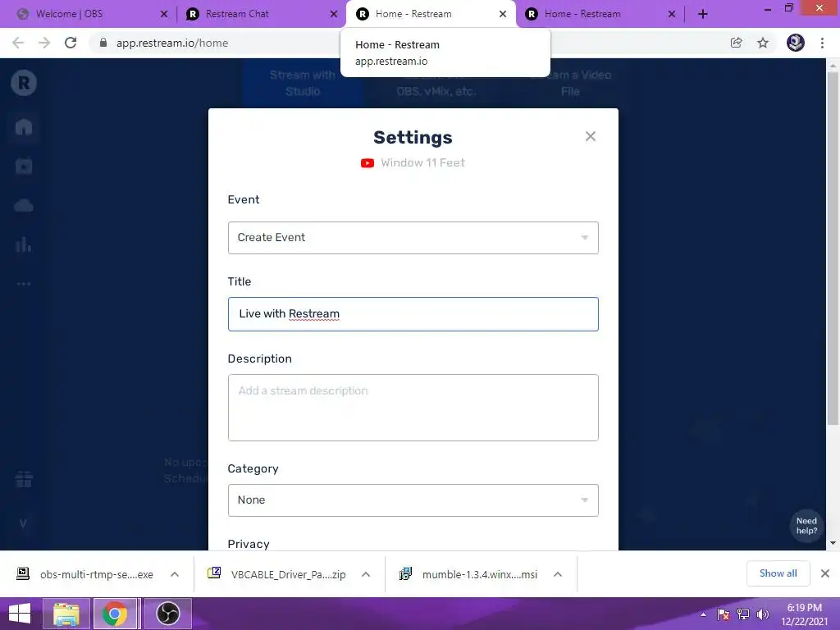Click the gift icon in the sidebar
Viewport: 840px width, 630px height.
coord(24,478)
